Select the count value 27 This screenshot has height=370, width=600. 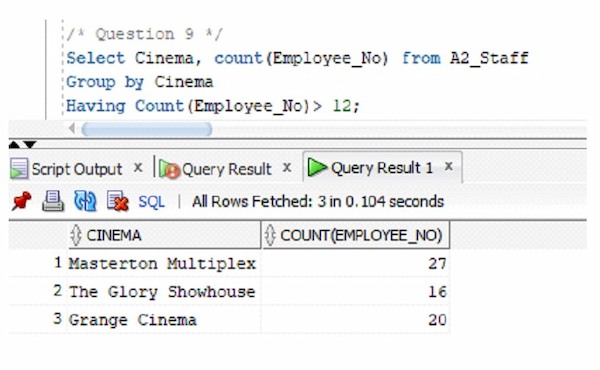[355, 264]
